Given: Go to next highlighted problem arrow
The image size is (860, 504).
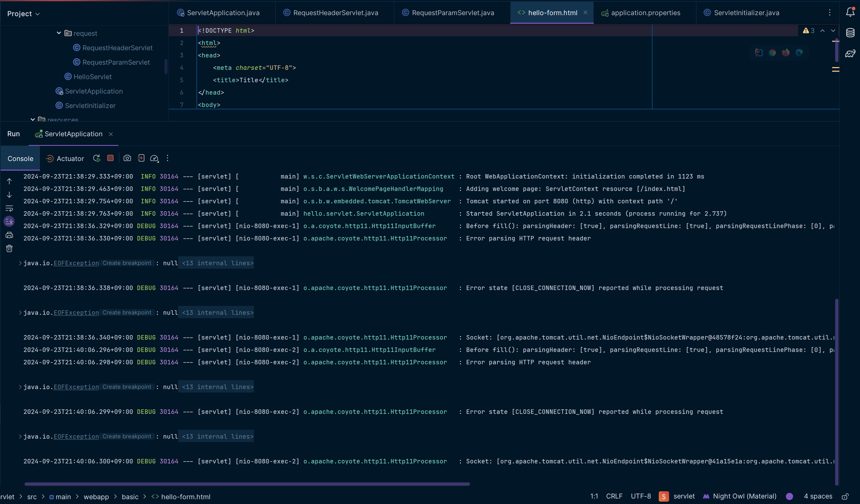Looking at the screenshot, I should [x=833, y=31].
